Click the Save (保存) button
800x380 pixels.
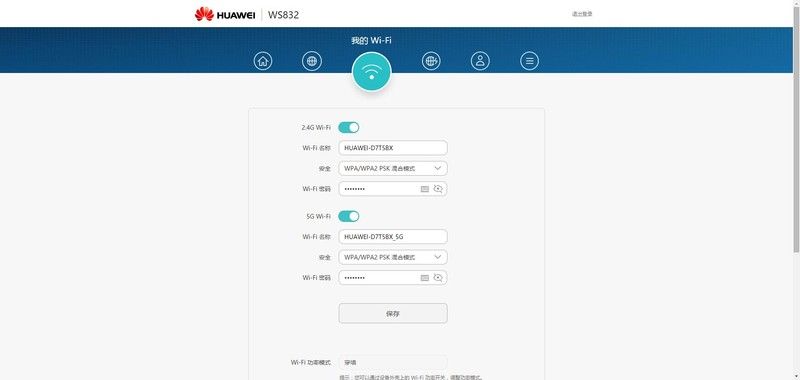click(393, 313)
